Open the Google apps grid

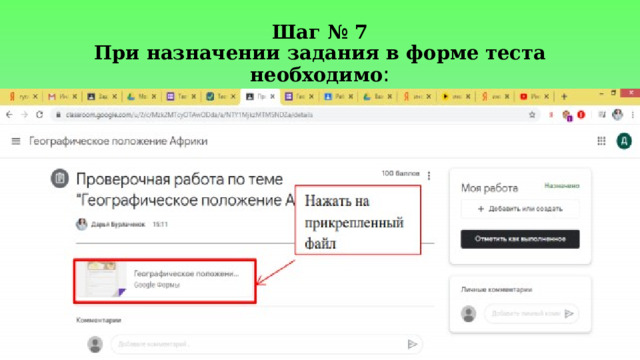click(601, 141)
